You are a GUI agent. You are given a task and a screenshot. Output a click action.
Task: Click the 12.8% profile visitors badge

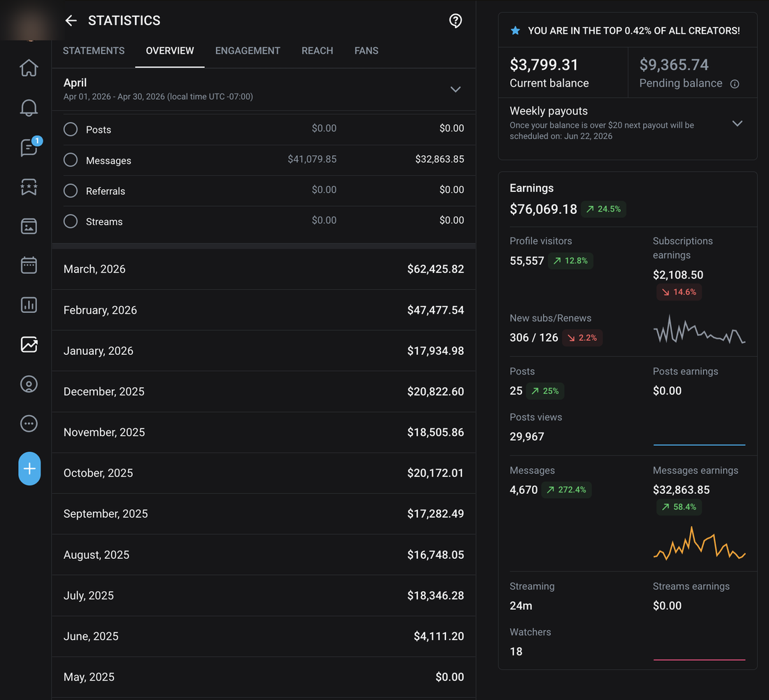click(570, 261)
